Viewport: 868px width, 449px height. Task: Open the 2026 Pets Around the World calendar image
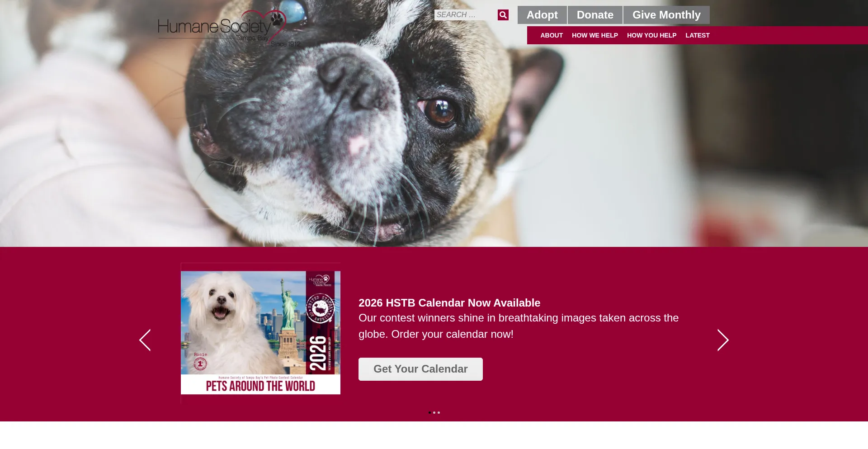coord(260,333)
